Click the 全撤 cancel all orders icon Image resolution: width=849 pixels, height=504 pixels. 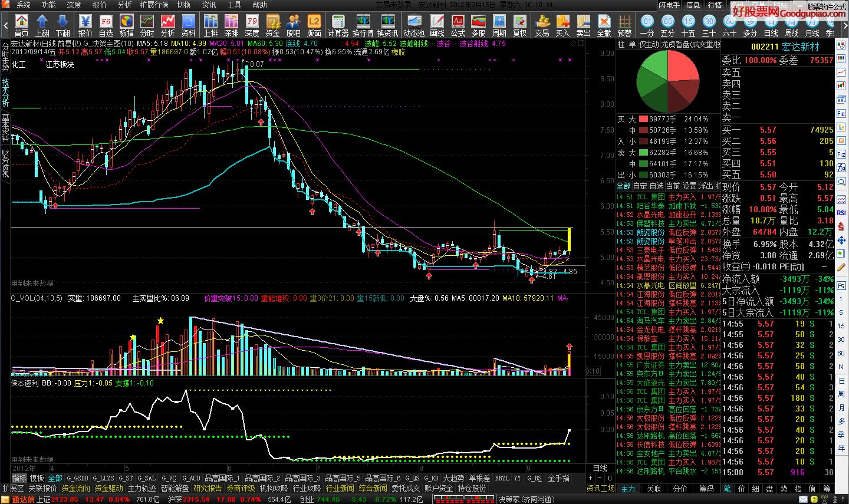coord(604,25)
